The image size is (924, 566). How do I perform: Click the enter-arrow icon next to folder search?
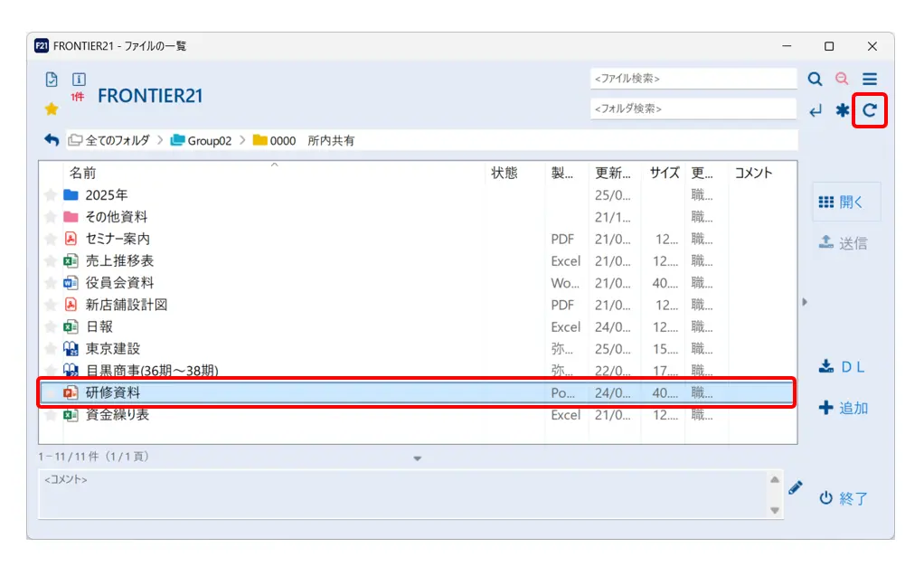[815, 110]
